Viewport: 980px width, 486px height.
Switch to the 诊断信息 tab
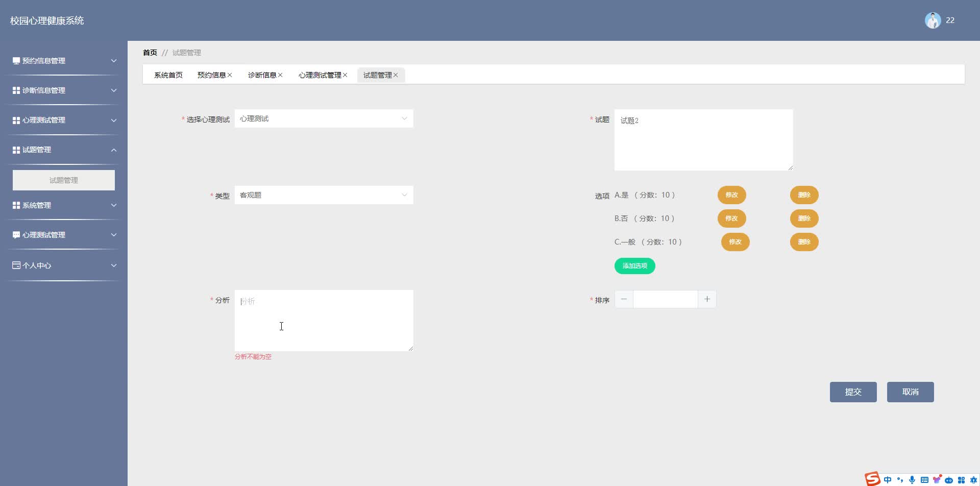pos(262,75)
